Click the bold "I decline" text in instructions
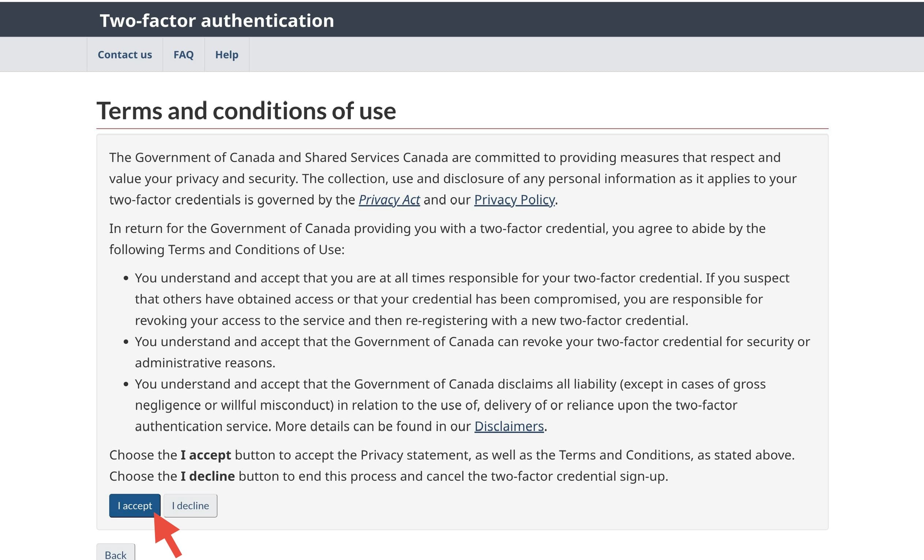924x560 pixels. point(208,476)
